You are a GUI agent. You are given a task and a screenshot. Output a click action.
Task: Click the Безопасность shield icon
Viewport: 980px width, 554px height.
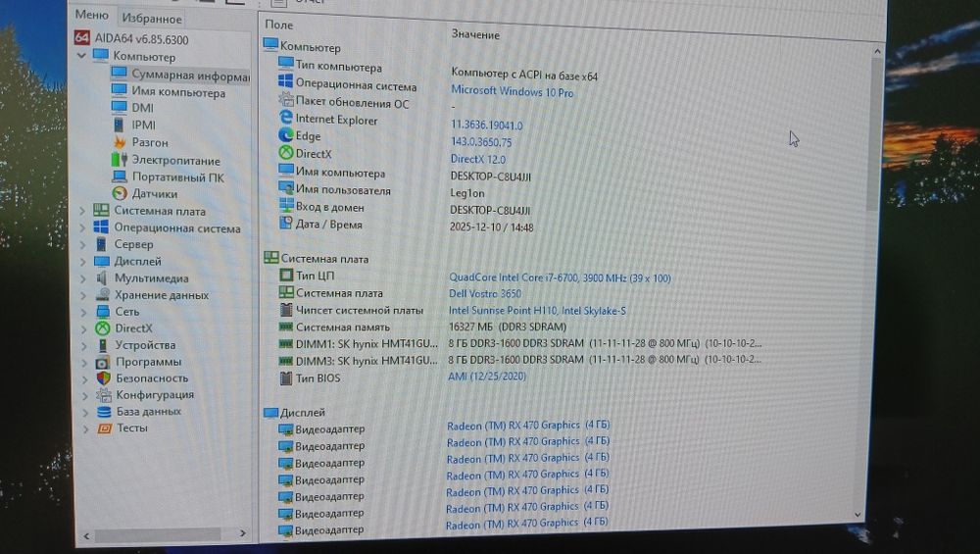click(x=104, y=378)
